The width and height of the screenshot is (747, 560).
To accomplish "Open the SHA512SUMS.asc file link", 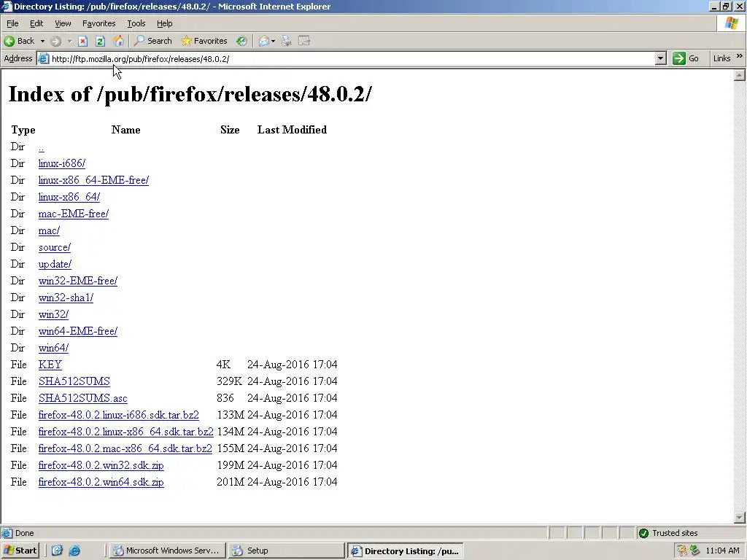I will coord(83,398).
